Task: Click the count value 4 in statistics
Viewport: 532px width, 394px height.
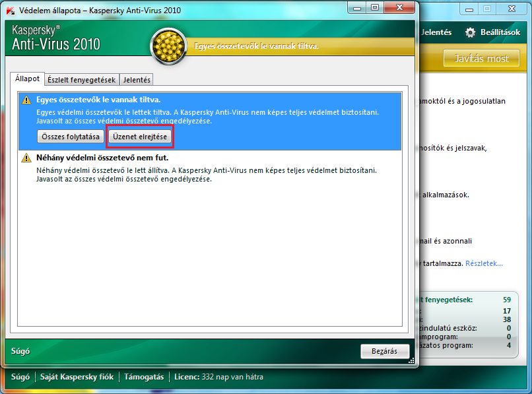Action: [x=509, y=345]
